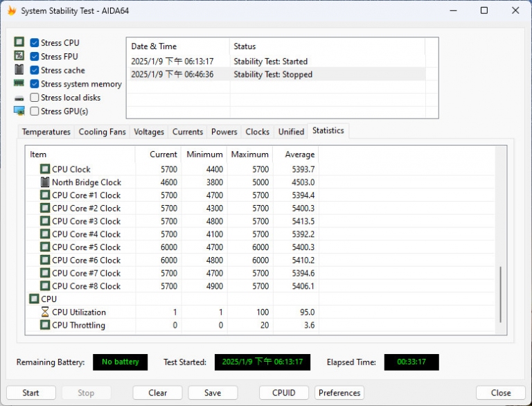Click the Stress FPU percent icon

tap(19, 55)
